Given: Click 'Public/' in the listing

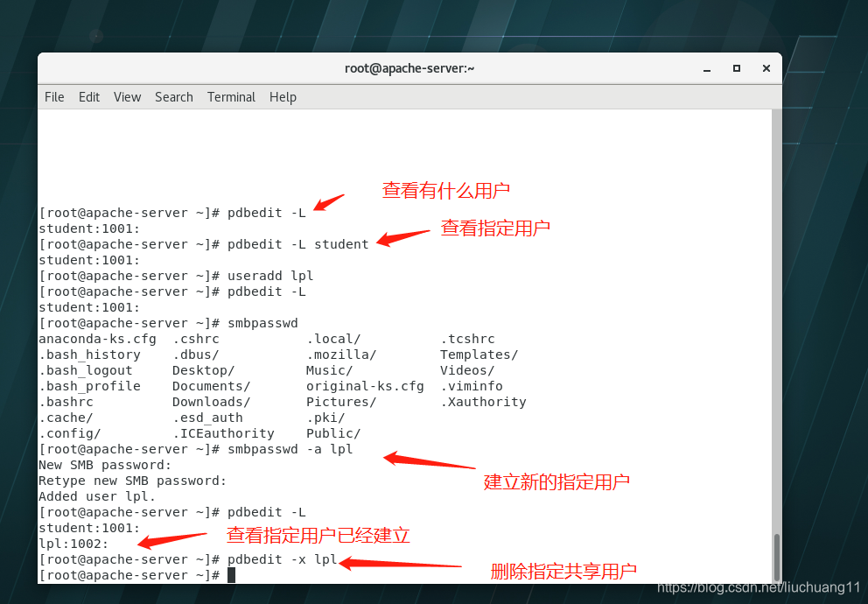Looking at the screenshot, I should 333,433.
